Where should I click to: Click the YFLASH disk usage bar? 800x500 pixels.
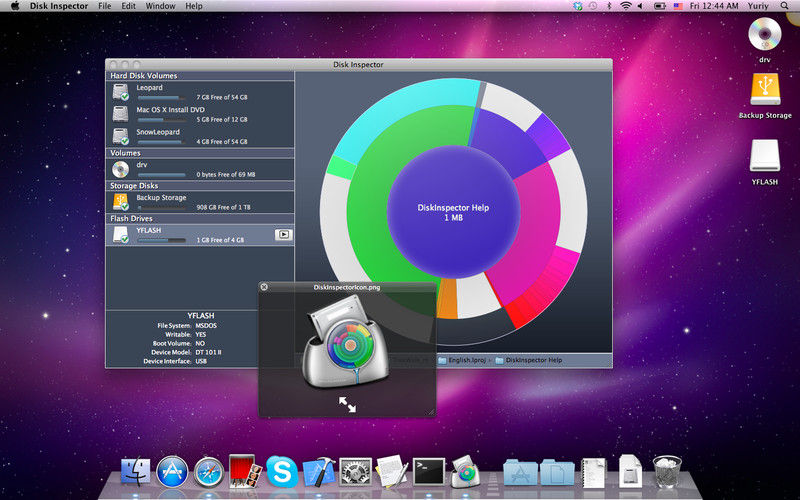pyautogui.click(x=161, y=240)
